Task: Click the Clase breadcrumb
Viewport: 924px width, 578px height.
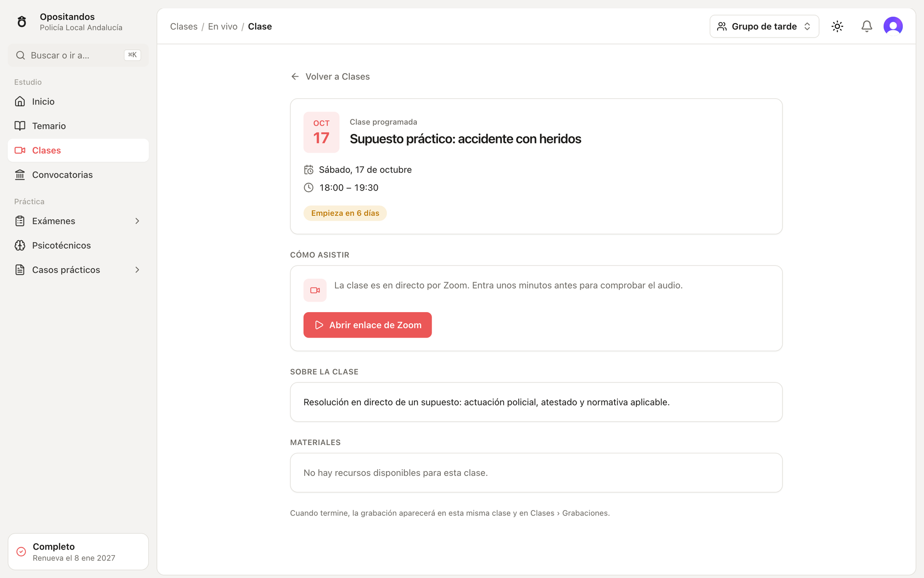Action: 260,26
